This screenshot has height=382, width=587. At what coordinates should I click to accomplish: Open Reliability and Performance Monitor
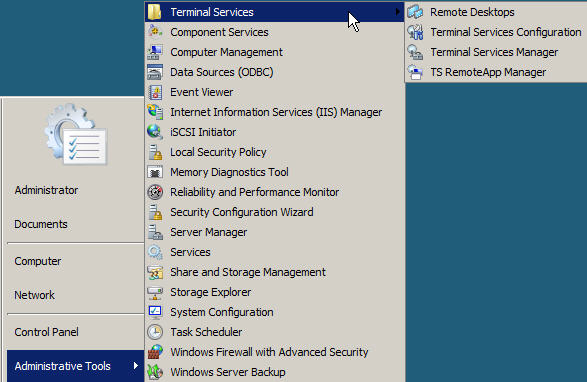tap(274, 192)
